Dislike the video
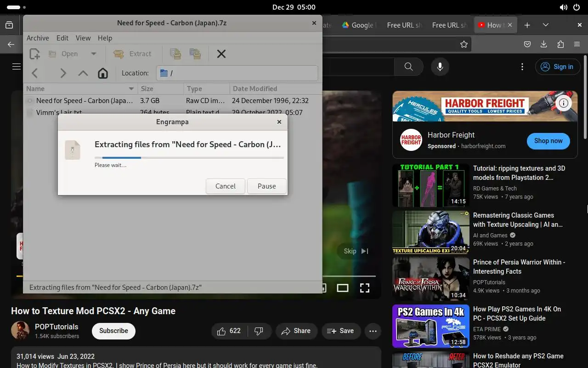588x368 pixels. click(259, 331)
